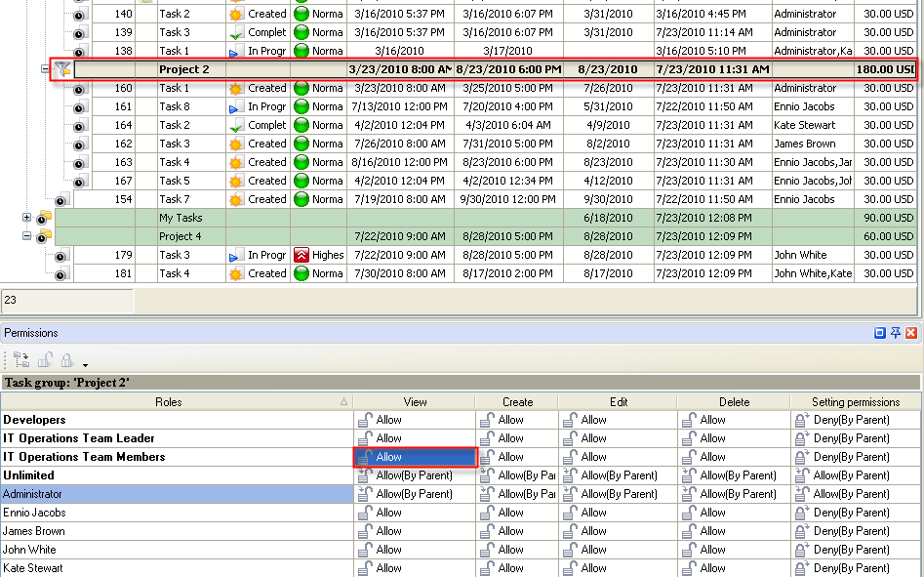Viewport: 924px width, 577px height.
Task: Sort by the Roles column header
Action: (x=176, y=401)
